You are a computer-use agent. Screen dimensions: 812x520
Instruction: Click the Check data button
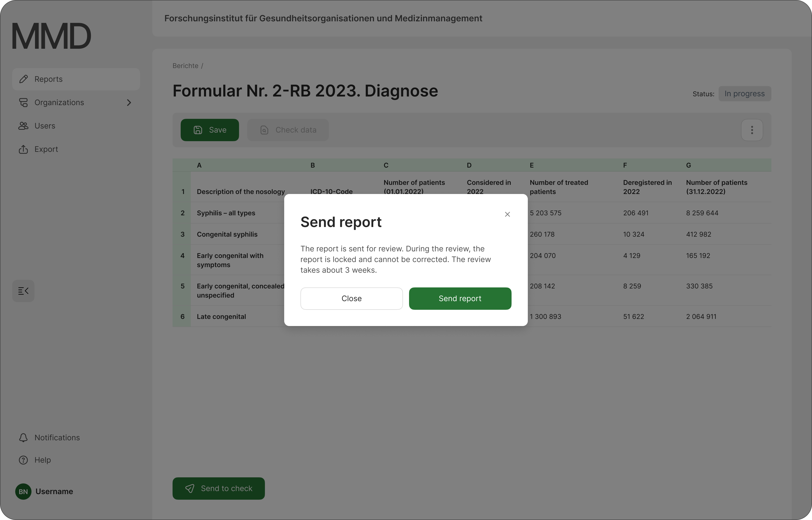tap(288, 130)
